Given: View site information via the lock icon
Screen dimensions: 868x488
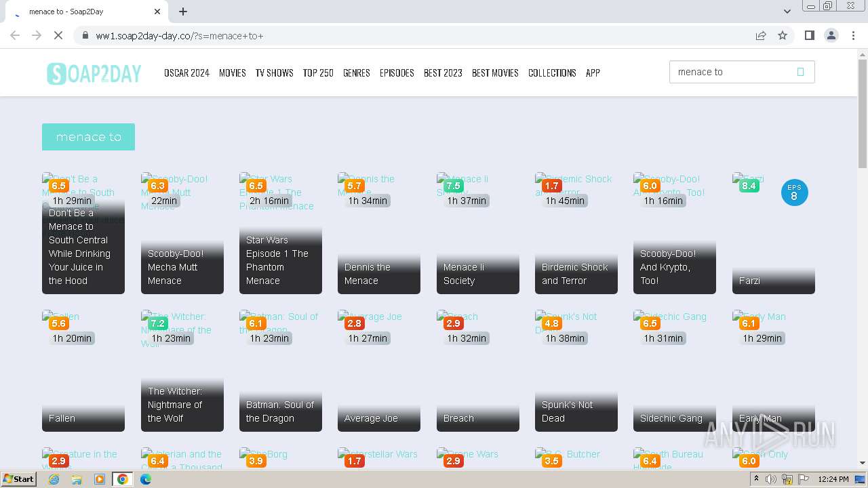Looking at the screenshot, I should click(x=85, y=35).
